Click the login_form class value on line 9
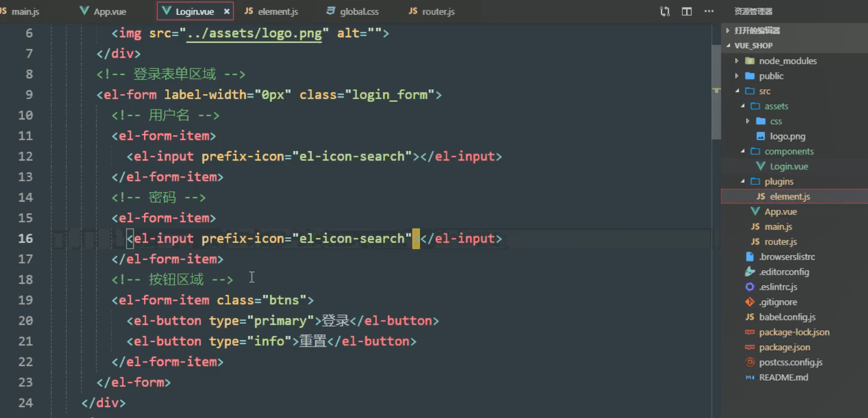The width and height of the screenshot is (868, 418). pyautogui.click(x=389, y=95)
